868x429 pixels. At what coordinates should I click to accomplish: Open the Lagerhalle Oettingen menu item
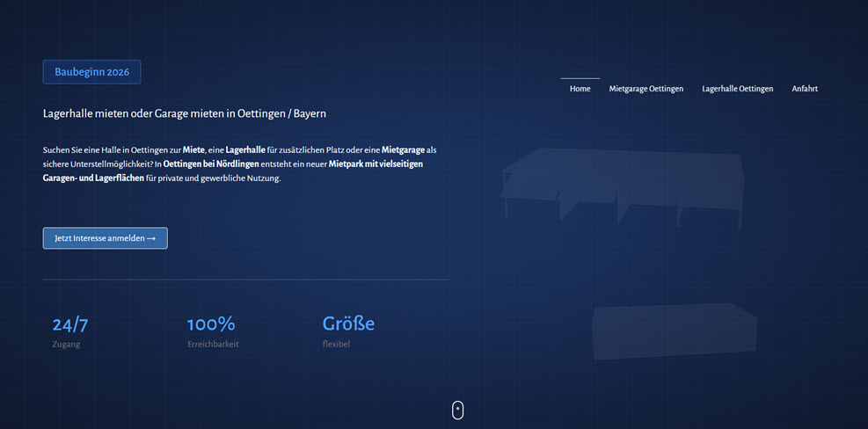(x=737, y=89)
